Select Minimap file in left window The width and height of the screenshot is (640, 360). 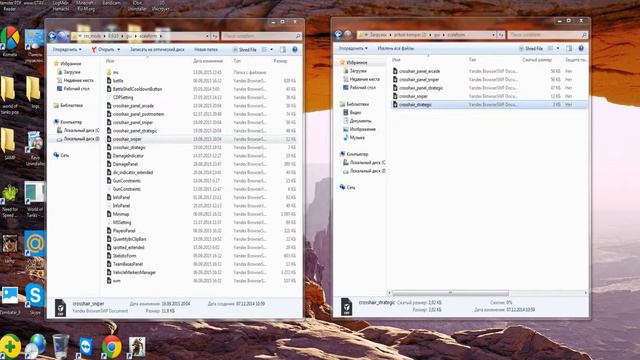tap(121, 214)
